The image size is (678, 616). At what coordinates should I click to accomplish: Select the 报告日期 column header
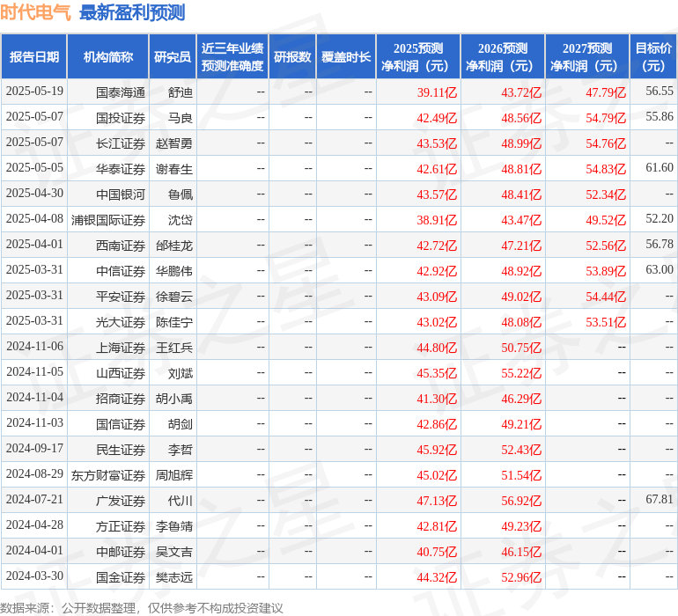point(34,57)
